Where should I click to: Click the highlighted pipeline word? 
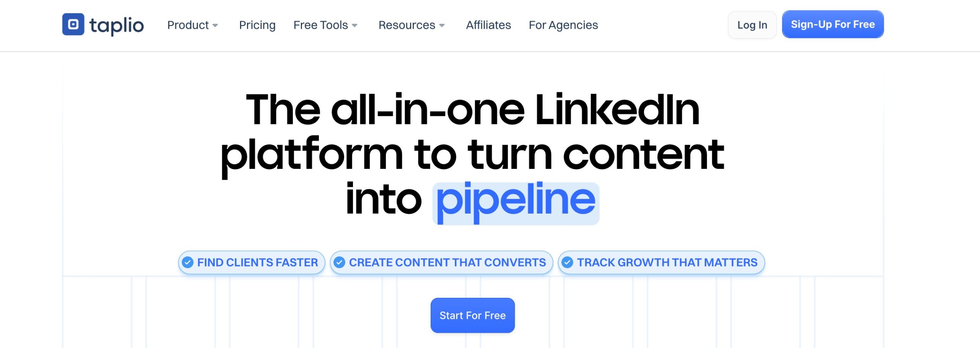[516, 203]
